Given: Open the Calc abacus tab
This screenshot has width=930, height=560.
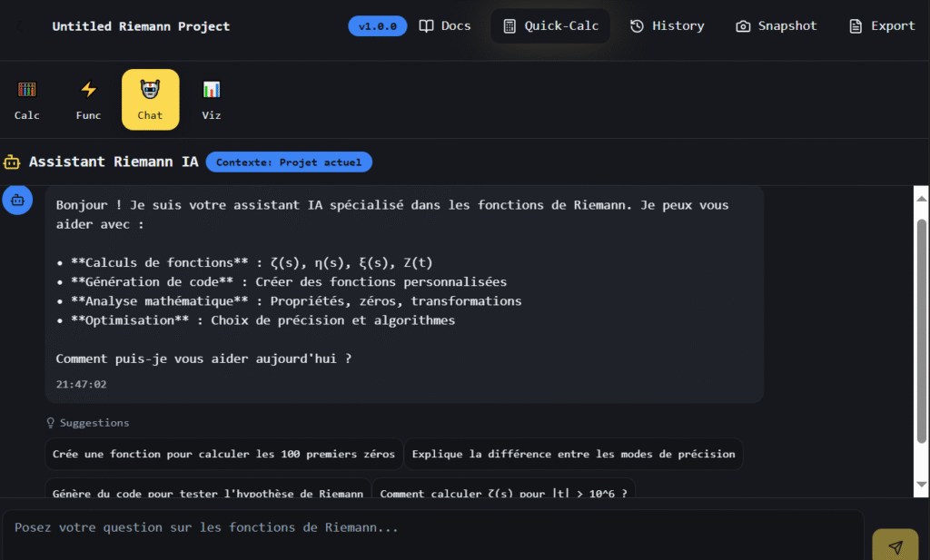Looking at the screenshot, I should point(27,100).
